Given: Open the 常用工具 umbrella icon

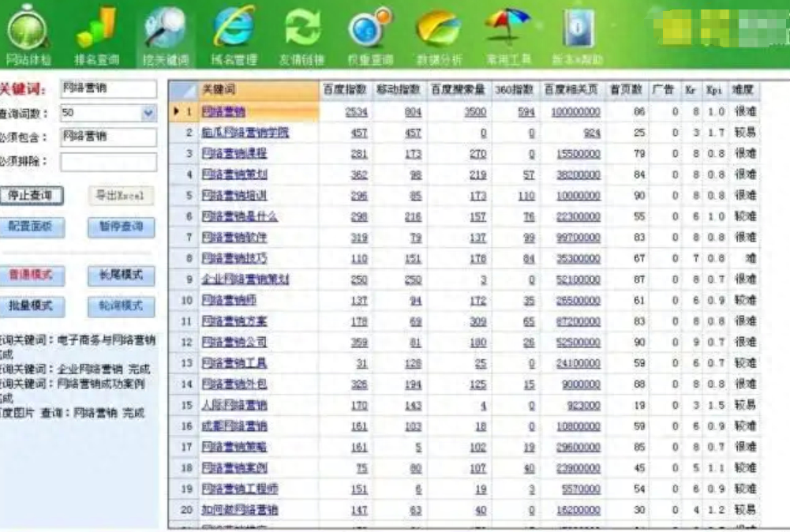Looking at the screenshot, I should (x=508, y=30).
